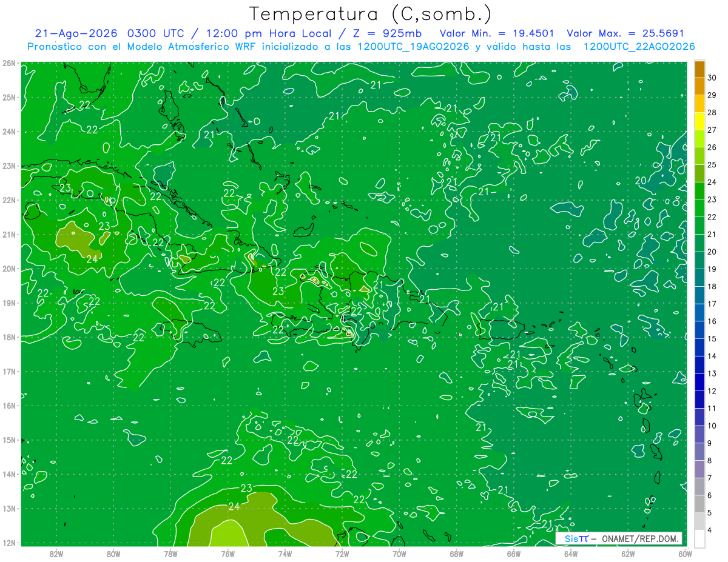The height and width of the screenshot is (562, 728).
Task: Click the yellow swatch between 27 and 28
Action: coord(699,121)
